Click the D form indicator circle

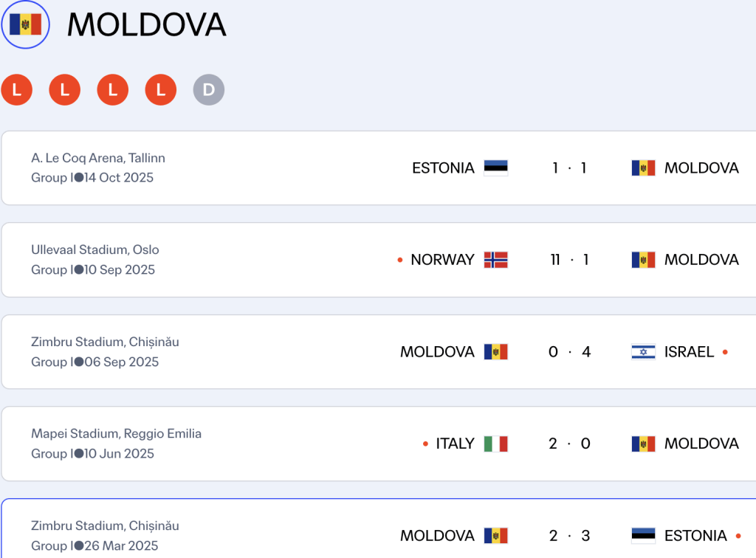[x=208, y=89]
